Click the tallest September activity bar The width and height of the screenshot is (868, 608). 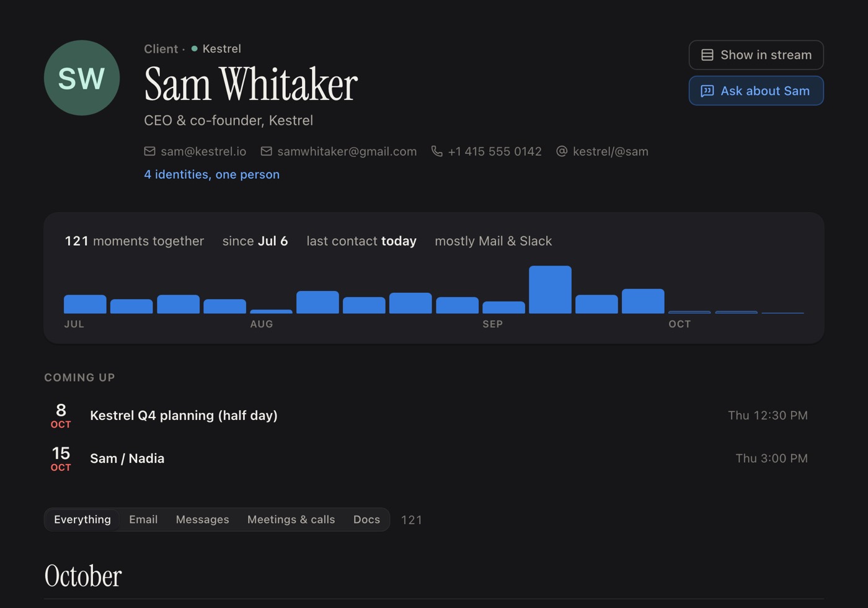pos(550,289)
